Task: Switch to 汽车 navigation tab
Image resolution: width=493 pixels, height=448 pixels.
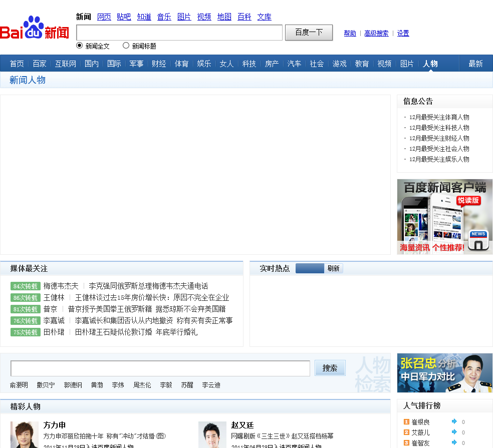Action: click(x=294, y=64)
